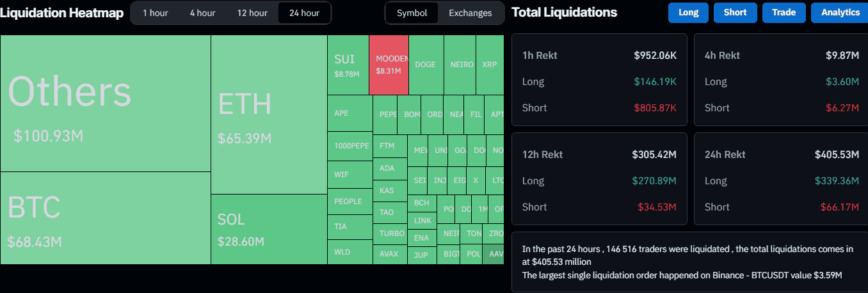The height and width of the screenshot is (293, 868).
Task: Select the SOL heatmap tile
Action: coord(269,229)
